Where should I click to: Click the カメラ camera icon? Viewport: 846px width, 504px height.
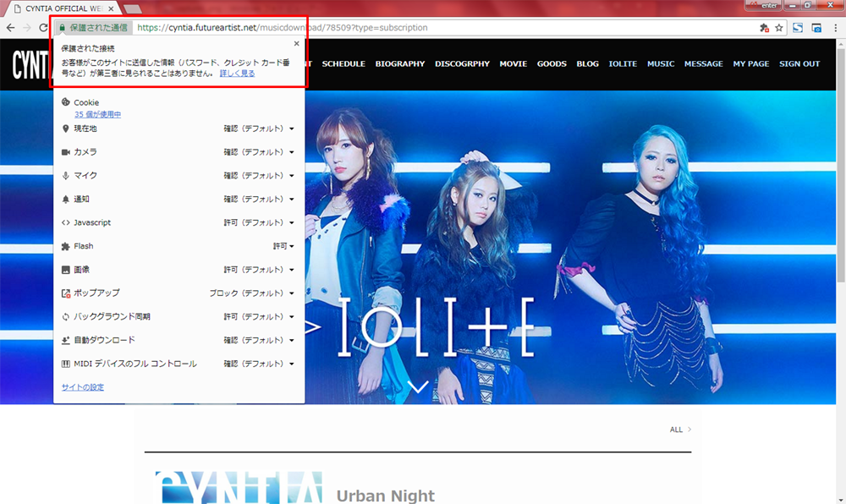[66, 152]
